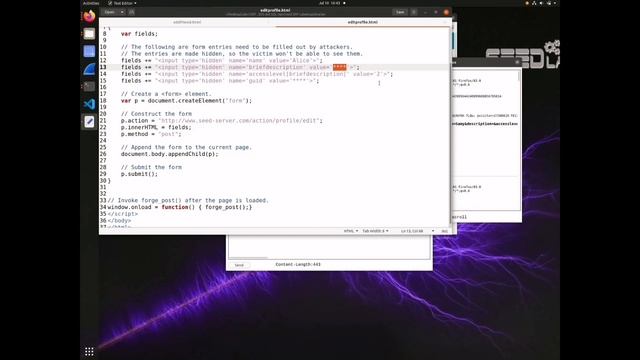Click the closing </script> tag line
This screenshot has height=360, width=640.
[122, 214]
